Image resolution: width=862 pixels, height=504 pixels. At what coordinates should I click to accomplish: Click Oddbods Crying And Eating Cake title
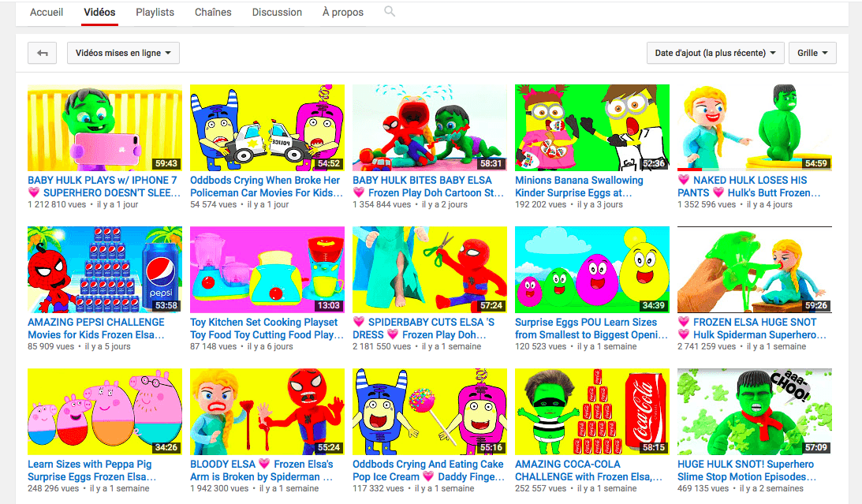(428, 470)
